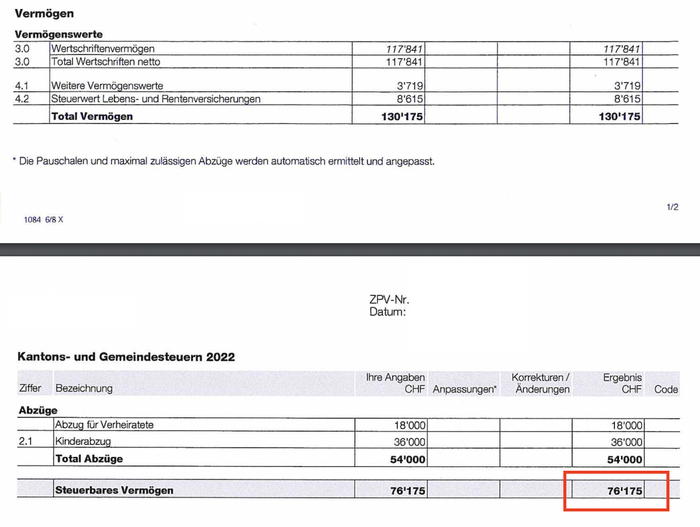
Task: Click the Anpassungen* column header
Action: pos(466,388)
